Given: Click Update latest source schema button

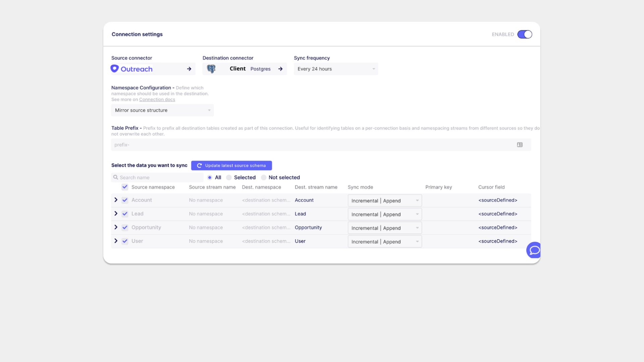Looking at the screenshot, I should coord(231,166).
